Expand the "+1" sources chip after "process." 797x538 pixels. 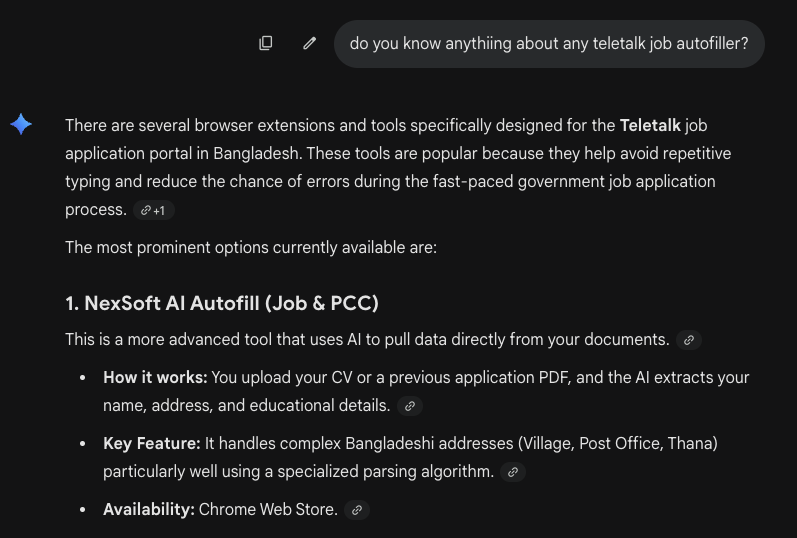pyautogui.click(x=154, y=211)
